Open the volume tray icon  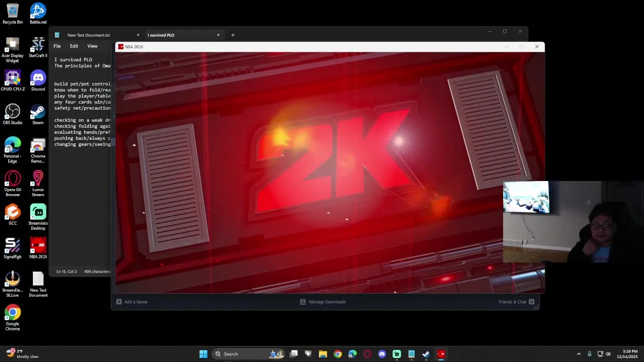pyautogui.click(x=608, y=354)
